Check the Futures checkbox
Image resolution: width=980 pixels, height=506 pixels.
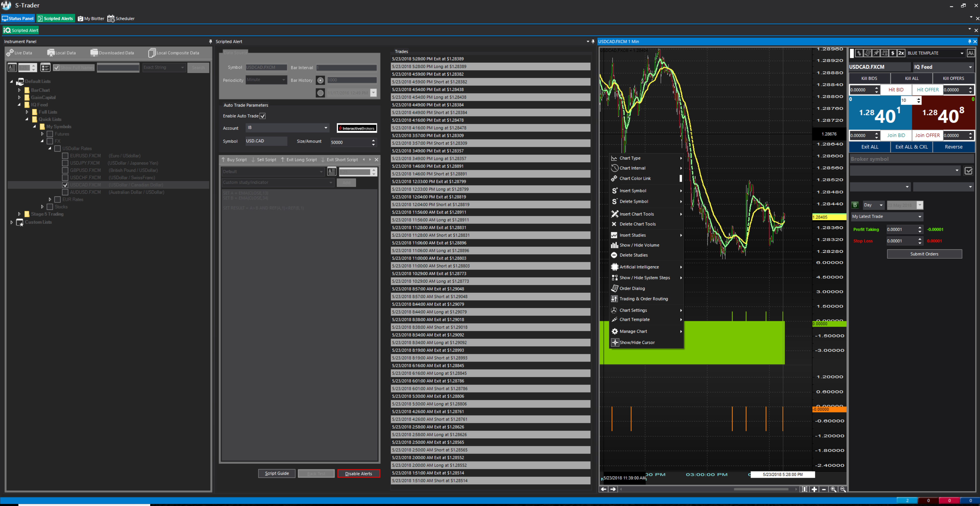pyautogui.click(x=50, y=134)
